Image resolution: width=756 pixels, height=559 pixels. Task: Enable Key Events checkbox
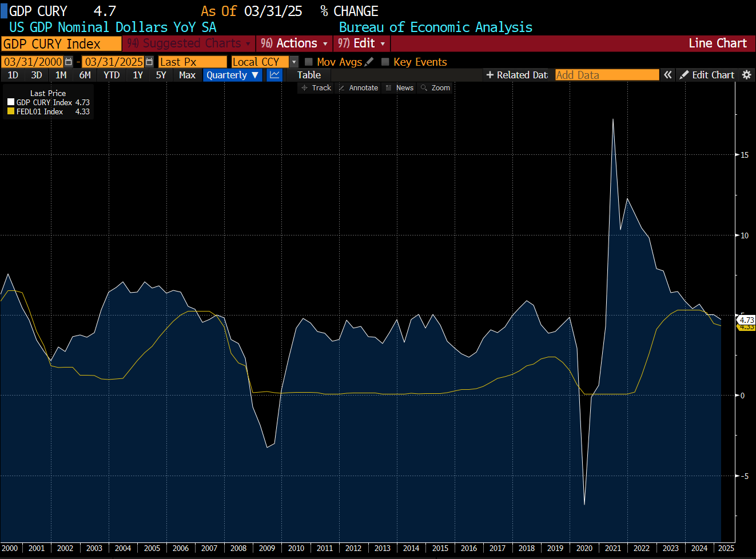pos(385,62)
